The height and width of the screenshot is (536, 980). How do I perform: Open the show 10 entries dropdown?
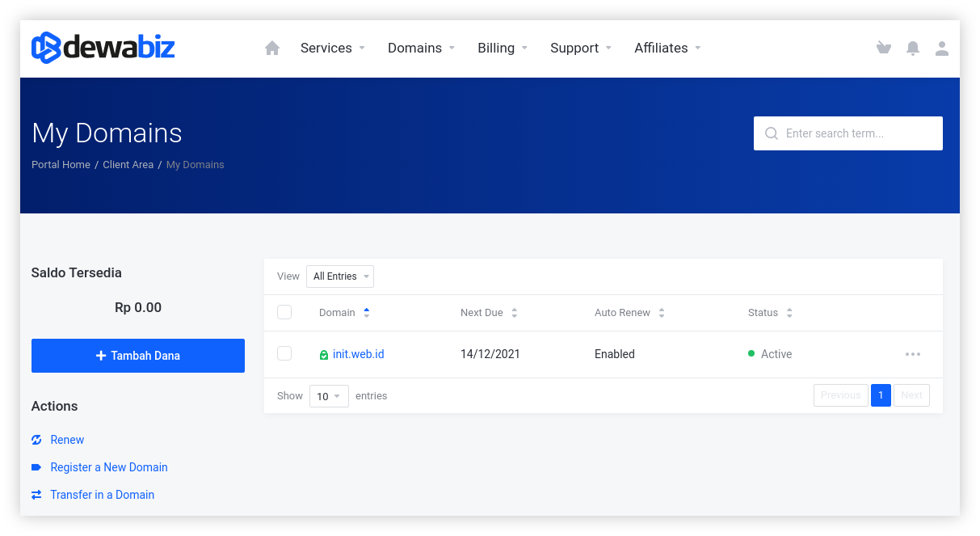pyautogui.click(x=329, y=396)
